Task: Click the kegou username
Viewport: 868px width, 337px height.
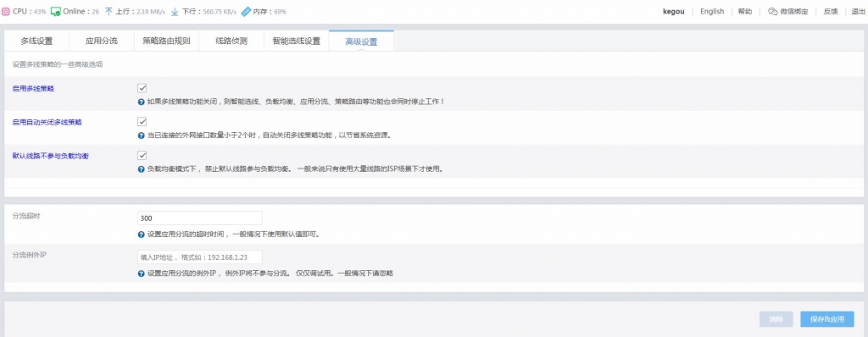Action: pos(674,11)
